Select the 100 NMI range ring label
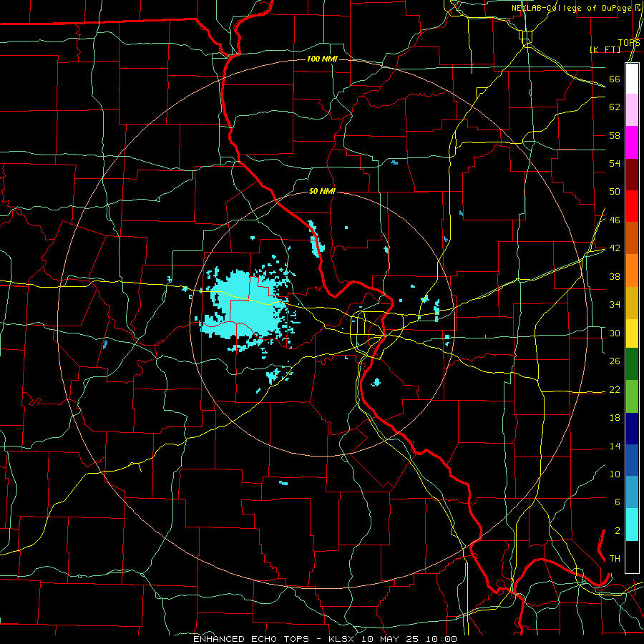The image size is (644, 644). pyautogui.click(x=322, y=59)
